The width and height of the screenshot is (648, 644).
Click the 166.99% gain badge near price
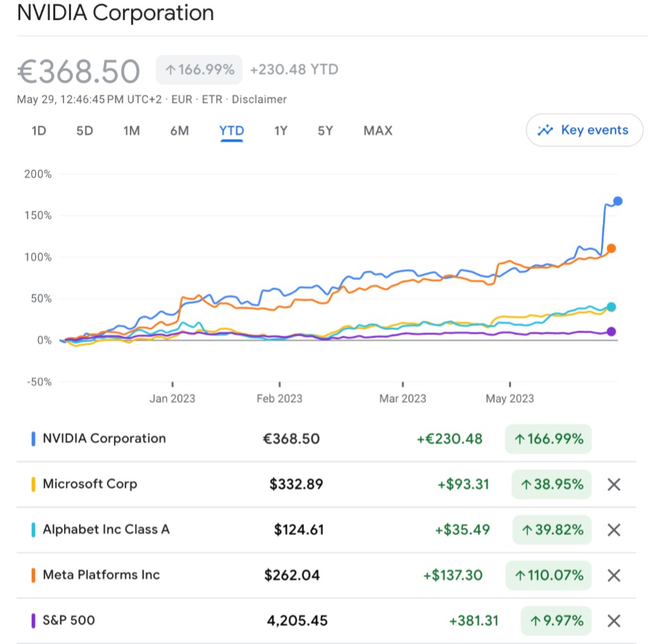click(x=200, y=70)
